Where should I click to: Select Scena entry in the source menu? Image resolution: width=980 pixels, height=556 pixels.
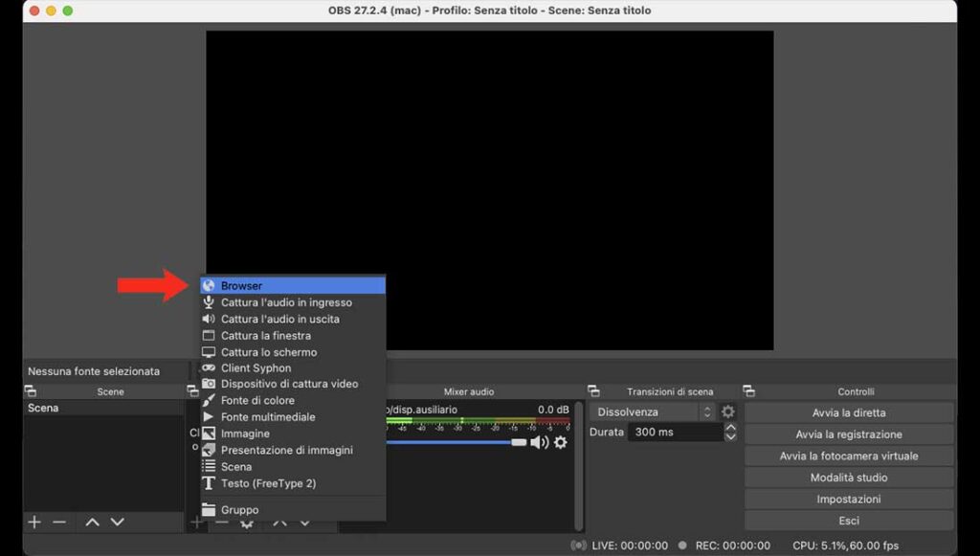click(x=293, y=467)
